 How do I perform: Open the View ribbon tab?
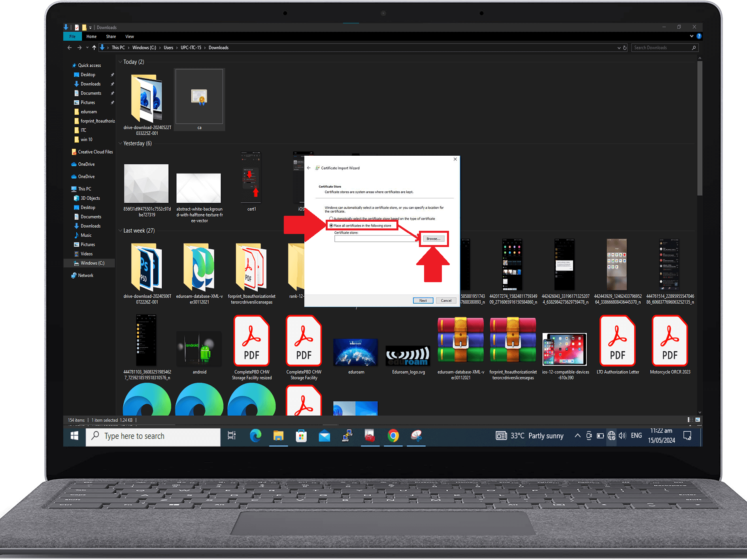pyautogui.click(x=130, y=36)
